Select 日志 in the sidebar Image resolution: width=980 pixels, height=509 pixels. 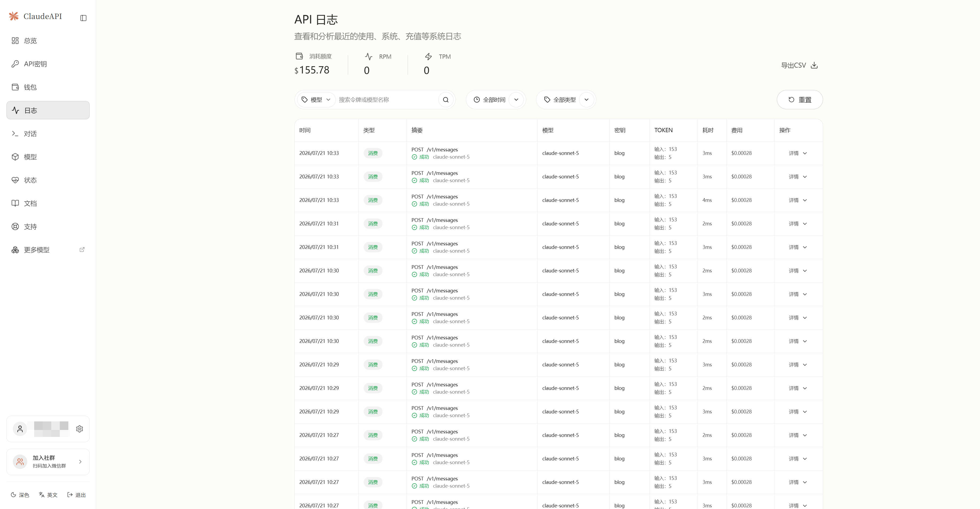(x=48, y=110)
